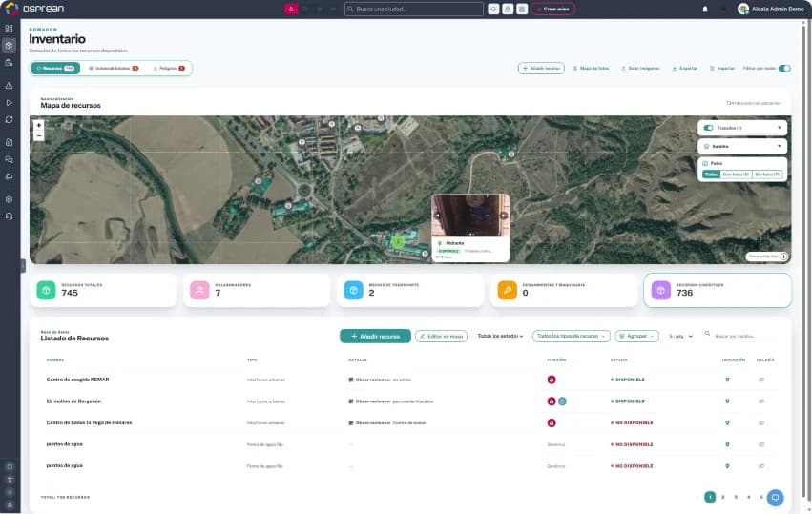Click the Subir imágenes button
The width and height of the screenshot is (812, 514).
pos(640,69)
